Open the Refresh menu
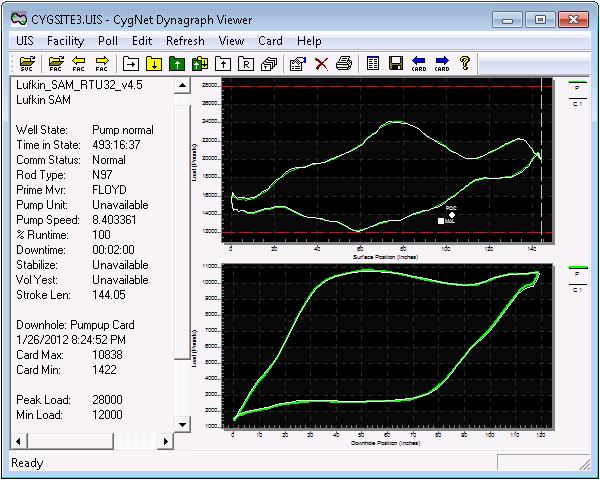The height and width of the screenshot is (480, 600). 185,41
